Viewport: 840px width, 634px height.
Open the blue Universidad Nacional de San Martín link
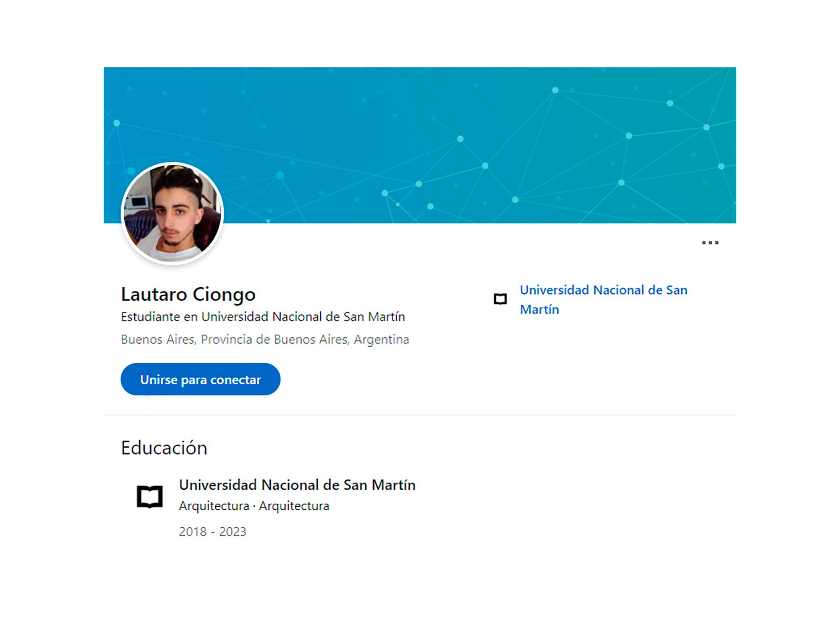click(x=603, y=300)
